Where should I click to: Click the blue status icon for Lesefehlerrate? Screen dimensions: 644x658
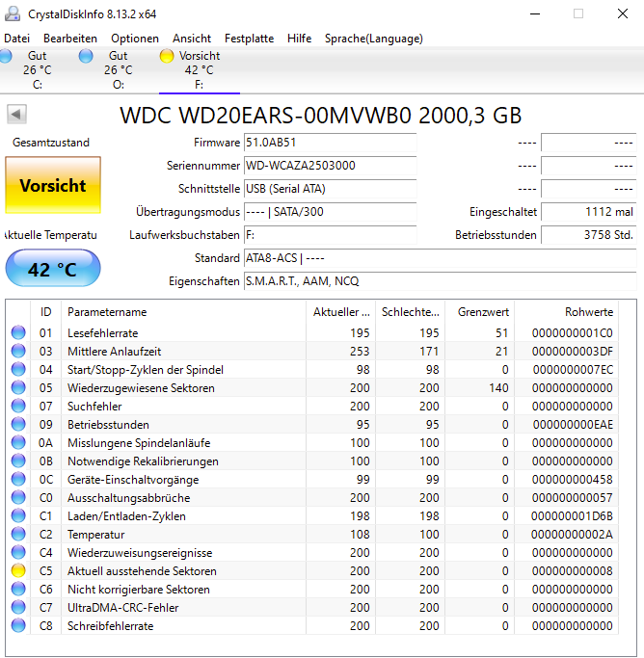click(x=18, y=332)
